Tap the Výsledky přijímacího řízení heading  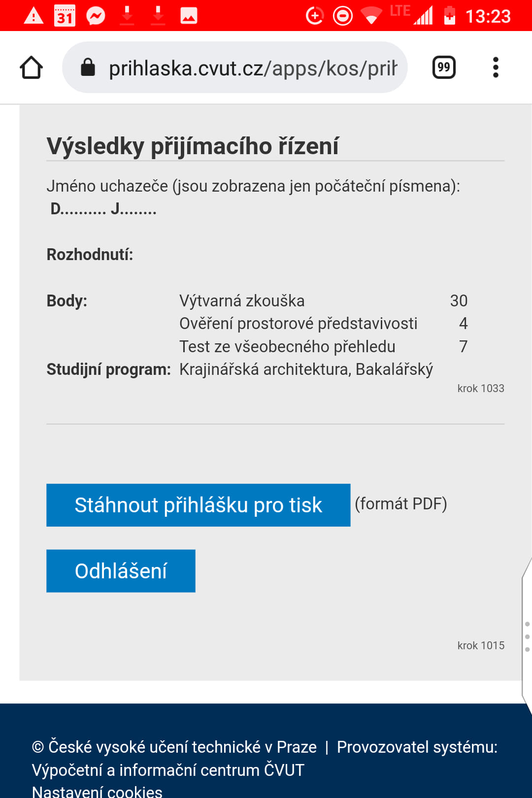(x=193, y=146)
